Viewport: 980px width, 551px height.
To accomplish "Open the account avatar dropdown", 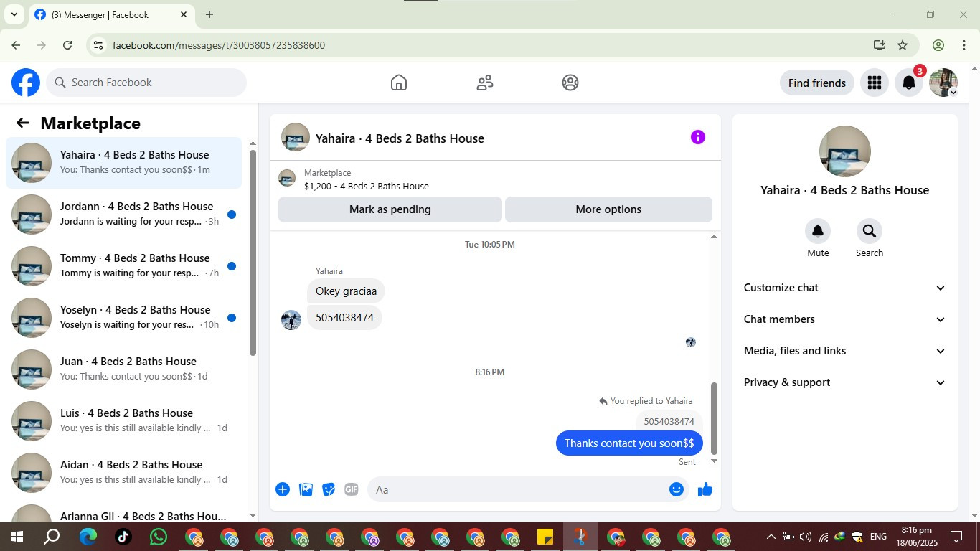I will [943, 83].
